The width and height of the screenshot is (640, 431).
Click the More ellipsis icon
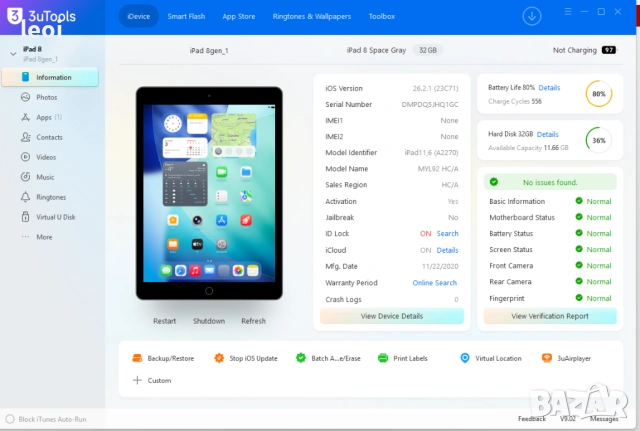point(25,237)
